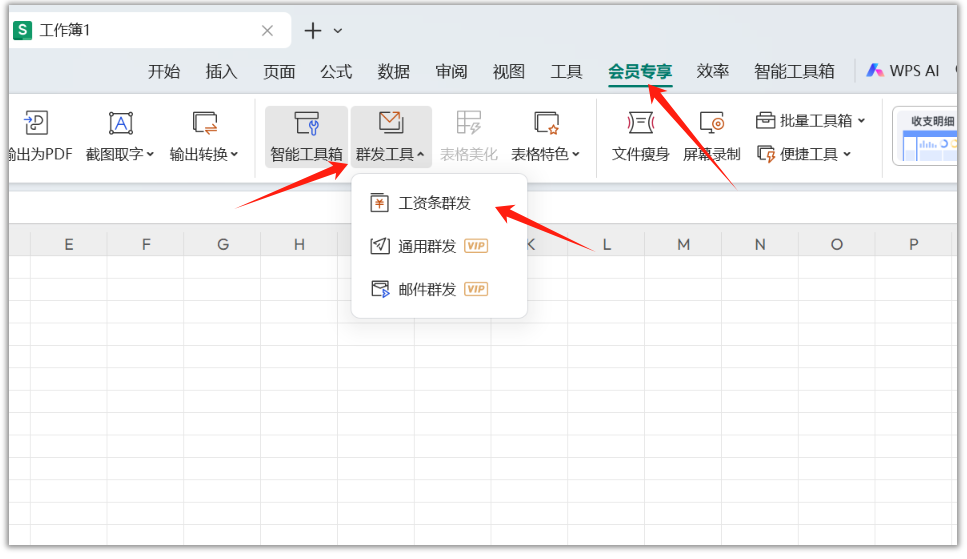Select the 截图取字 screenshot text icon

[x=121, y=123]
